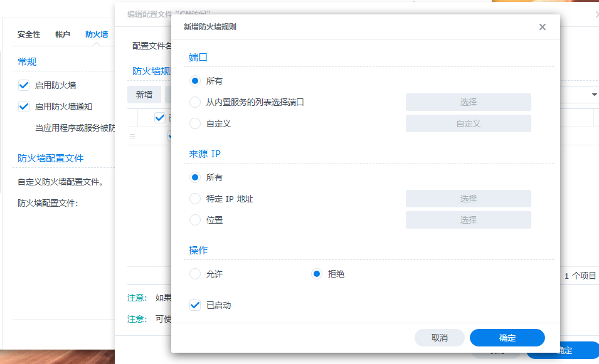Click the drag handle icon in rule row
This screenshot has width=599, height=364.
[132, 136]
